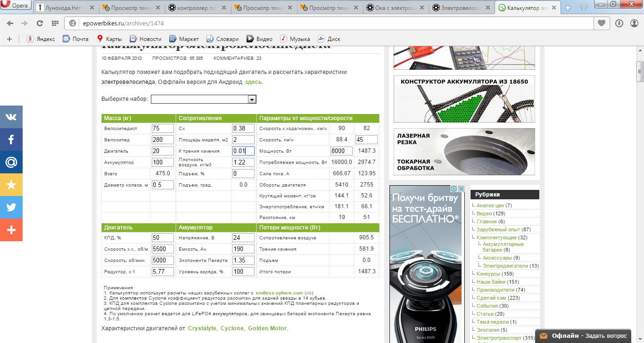644x343 pixels.
Task: Click the Twitter share icon
Action: click(x=11, y=207)
